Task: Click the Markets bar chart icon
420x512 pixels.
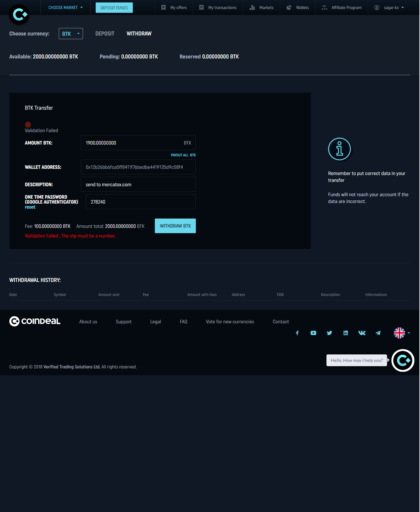Action: 252,7
